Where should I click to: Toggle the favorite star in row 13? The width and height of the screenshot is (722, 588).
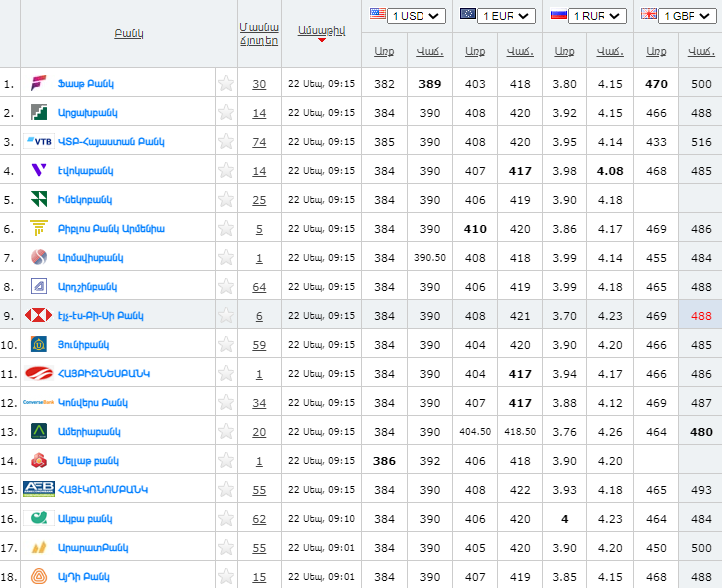(226, 431)
